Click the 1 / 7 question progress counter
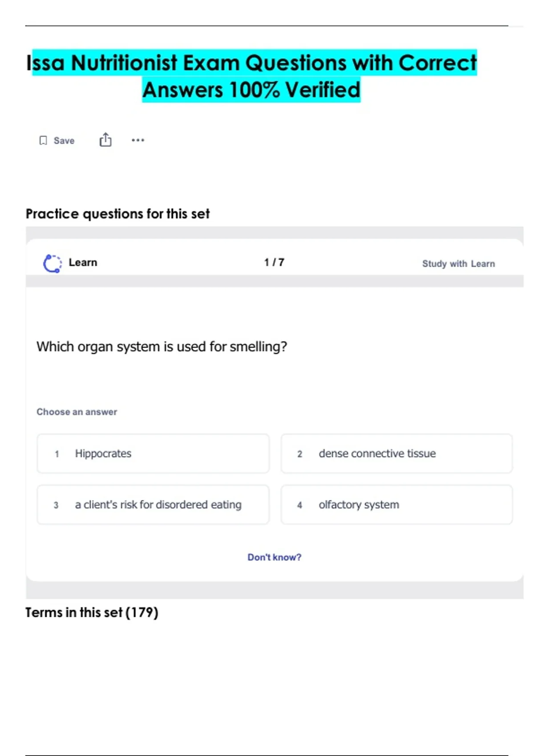 click(274, 262)
